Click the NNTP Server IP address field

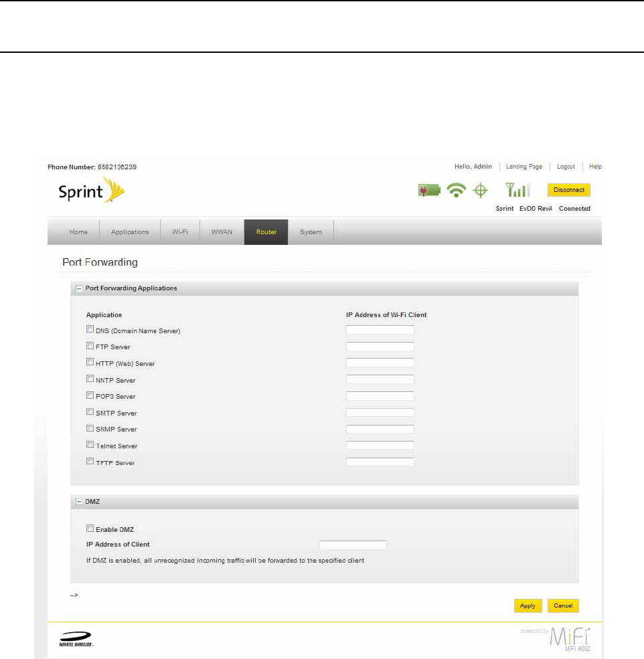[x=380, y=379]
